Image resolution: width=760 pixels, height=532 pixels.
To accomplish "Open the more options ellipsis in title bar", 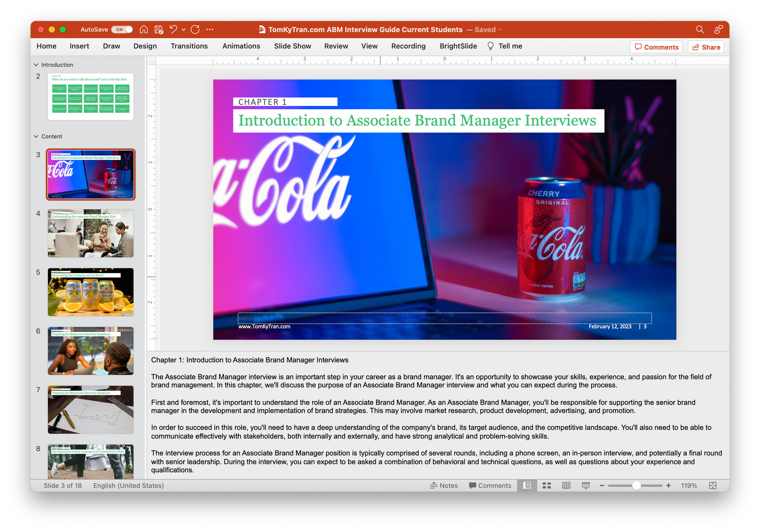I will (x=210, y=30).
